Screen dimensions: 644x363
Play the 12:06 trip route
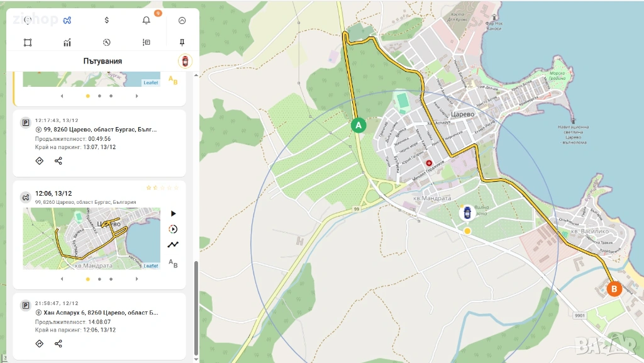tap(174, 214)
